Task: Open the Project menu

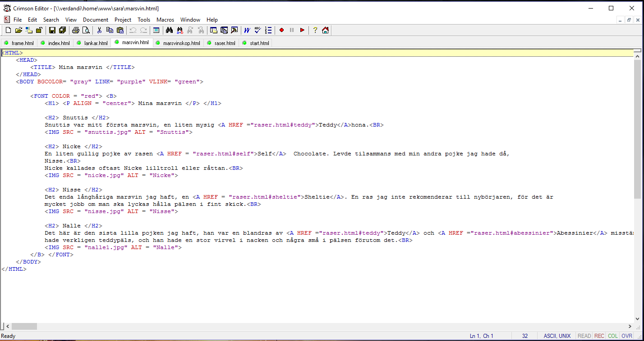Action: click(x=123, y=20)
